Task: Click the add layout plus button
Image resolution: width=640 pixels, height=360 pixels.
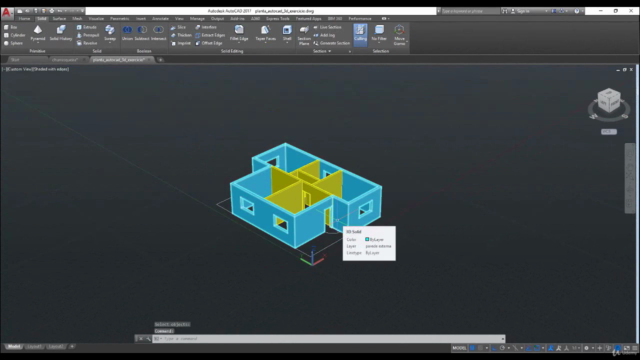Action: tap(72, 347)
